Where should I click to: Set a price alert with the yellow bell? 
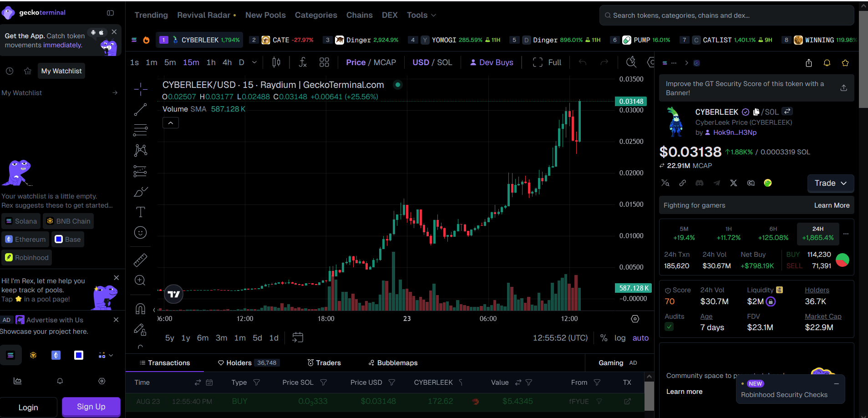(827, 63)
